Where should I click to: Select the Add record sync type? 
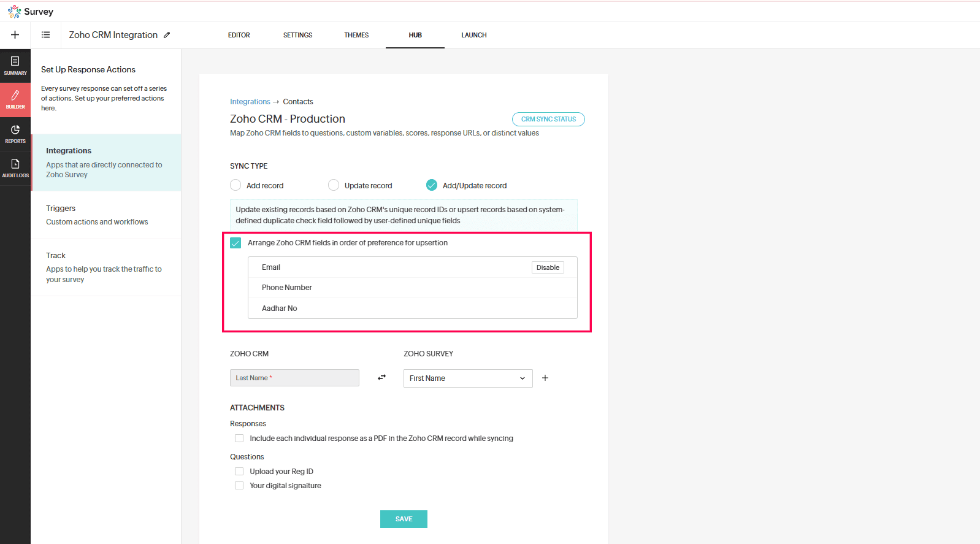click(x=235, y=185)
